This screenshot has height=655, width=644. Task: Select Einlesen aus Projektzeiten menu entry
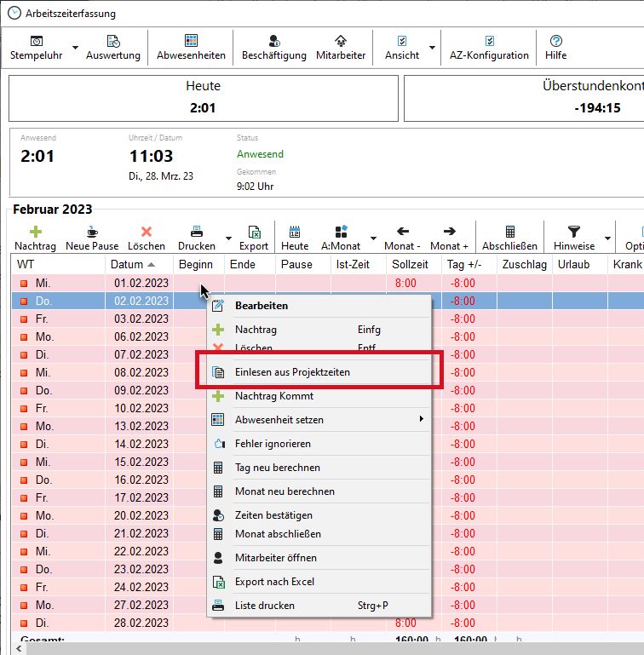[292, 372]
